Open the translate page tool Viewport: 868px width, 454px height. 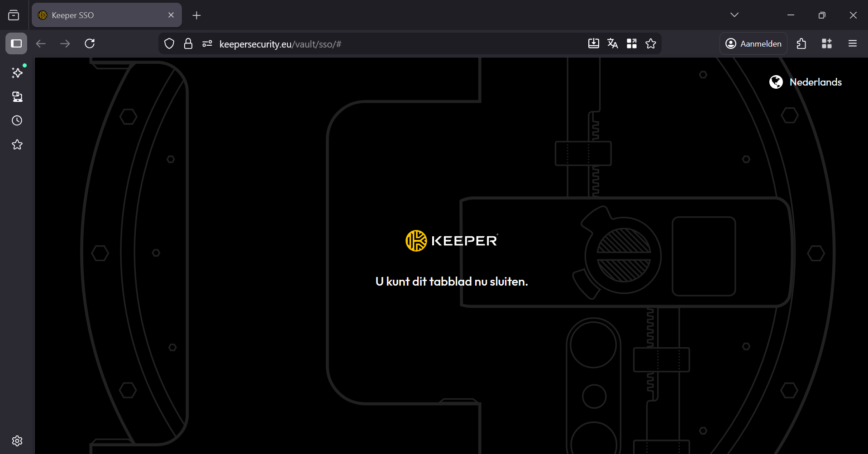612,43
